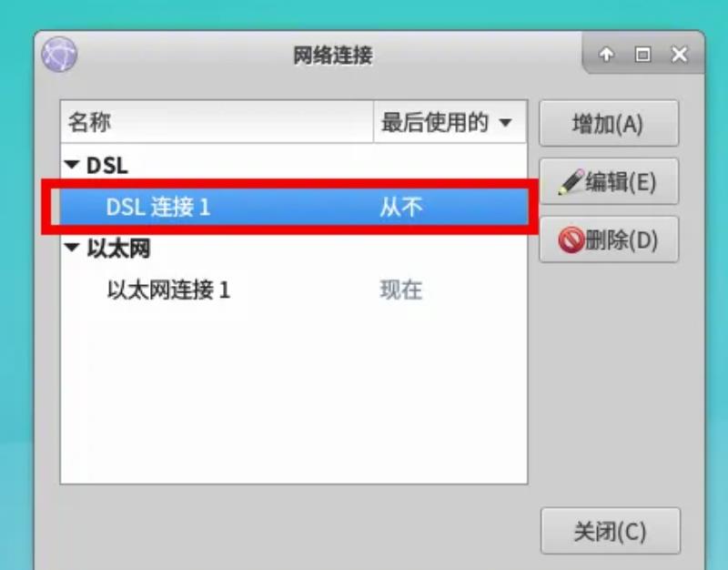Click the 编辑(E) button label
This screenshot has height=570, width=728.
click(x=621, y=181)
